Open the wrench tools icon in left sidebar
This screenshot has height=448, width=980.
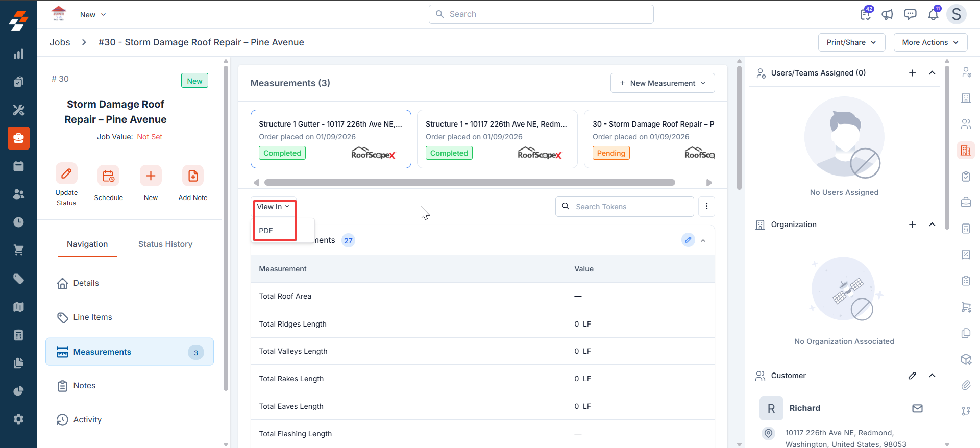[x=18, y=110]
